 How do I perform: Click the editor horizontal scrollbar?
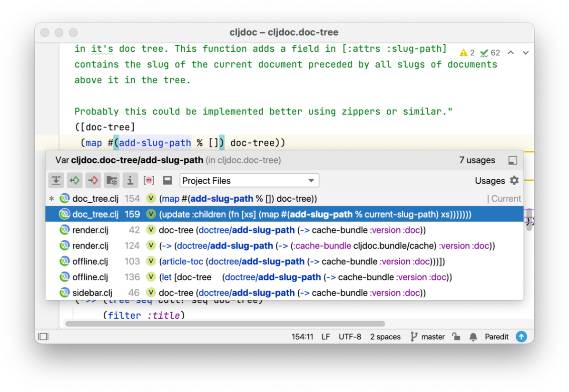pos(225,323)
